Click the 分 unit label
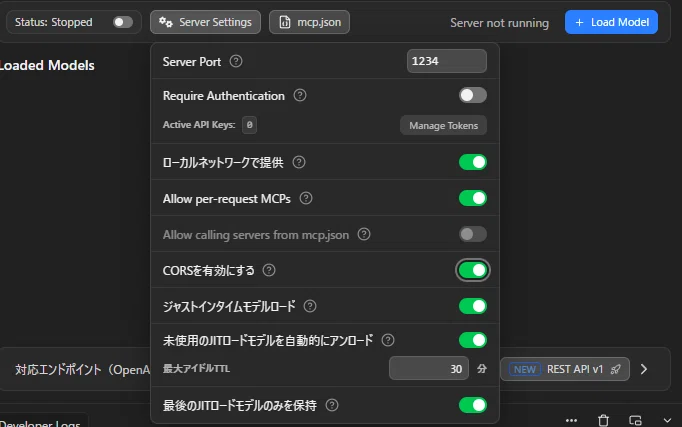 click(481, 369)
